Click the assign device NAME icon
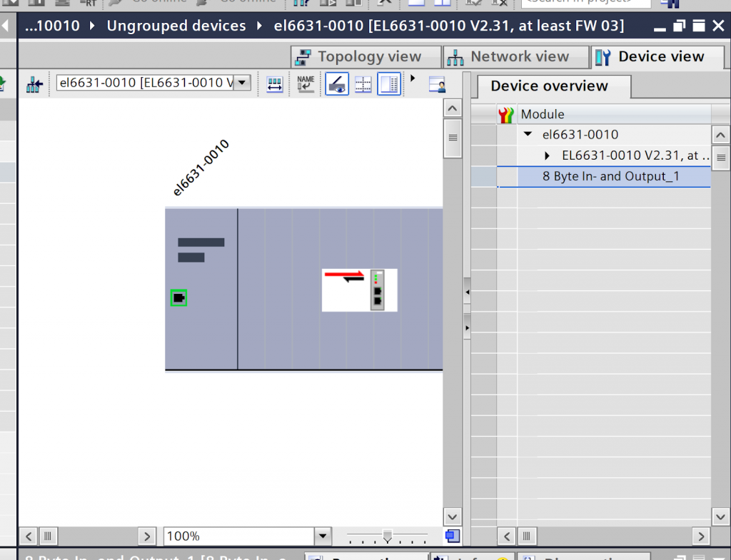The width and height of the screenshot is (731, 560). [306, 85]
